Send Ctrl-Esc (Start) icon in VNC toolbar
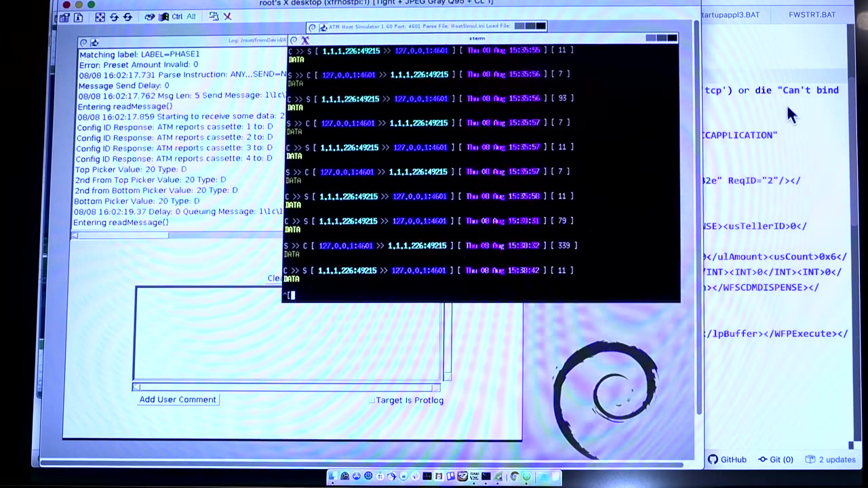Image resolution: width=868 pixels, height=488 pixels. pos(163,17)
